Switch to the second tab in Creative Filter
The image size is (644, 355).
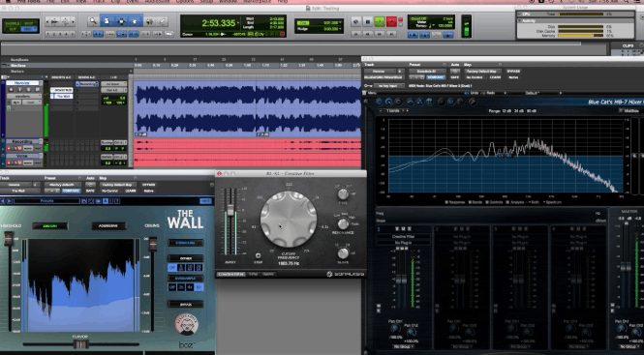click(x=254, y=274)
